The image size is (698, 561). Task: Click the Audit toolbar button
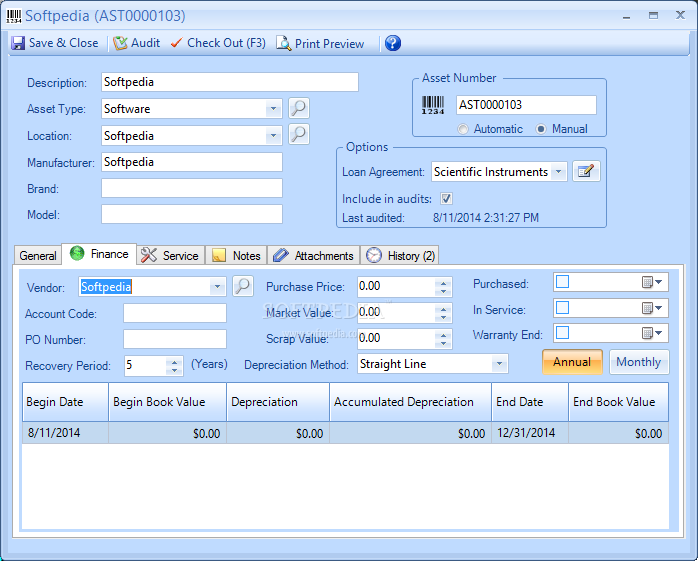click(136, 43)
